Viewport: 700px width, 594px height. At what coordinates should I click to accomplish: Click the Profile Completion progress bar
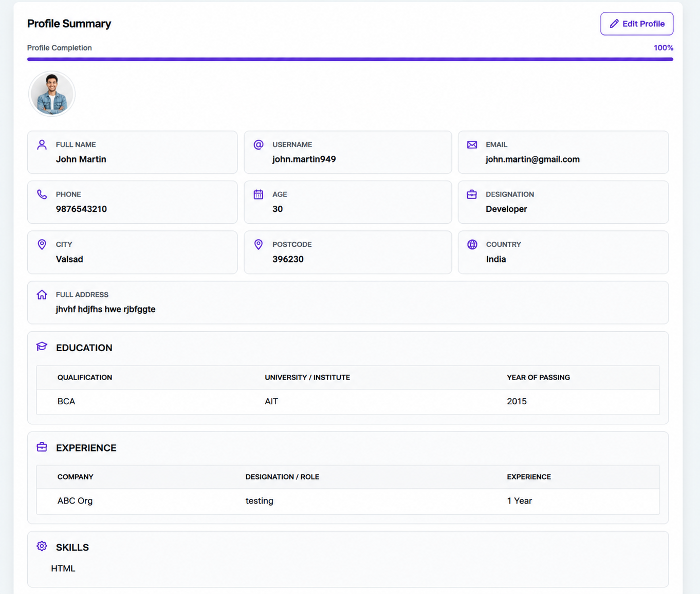point(350,59)
